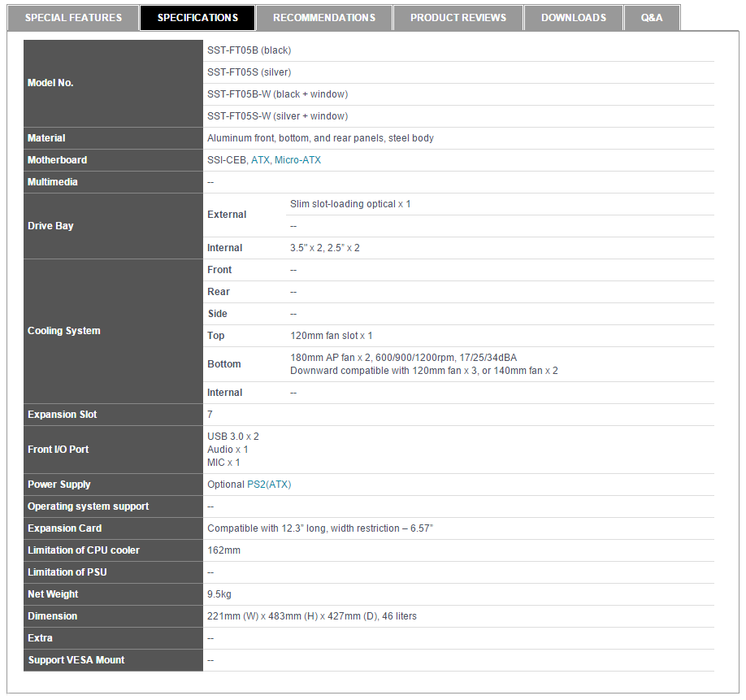This screenshot has height=700, width=746.
Task: Click the Motherboard row header
Action: tap(113, 160)
